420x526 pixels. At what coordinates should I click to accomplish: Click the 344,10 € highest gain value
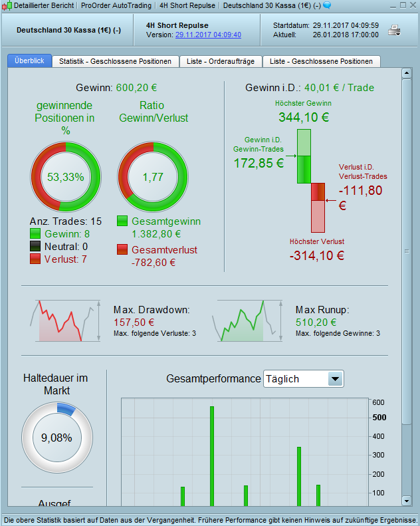click(304, 118)
